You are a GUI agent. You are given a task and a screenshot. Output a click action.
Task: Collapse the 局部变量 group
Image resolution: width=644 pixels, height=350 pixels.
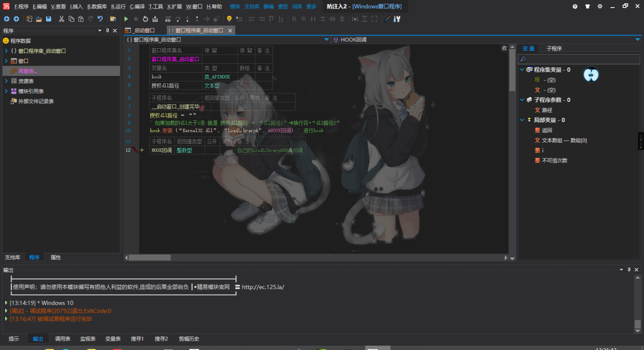pyautogui.click(x=522, y=120)
